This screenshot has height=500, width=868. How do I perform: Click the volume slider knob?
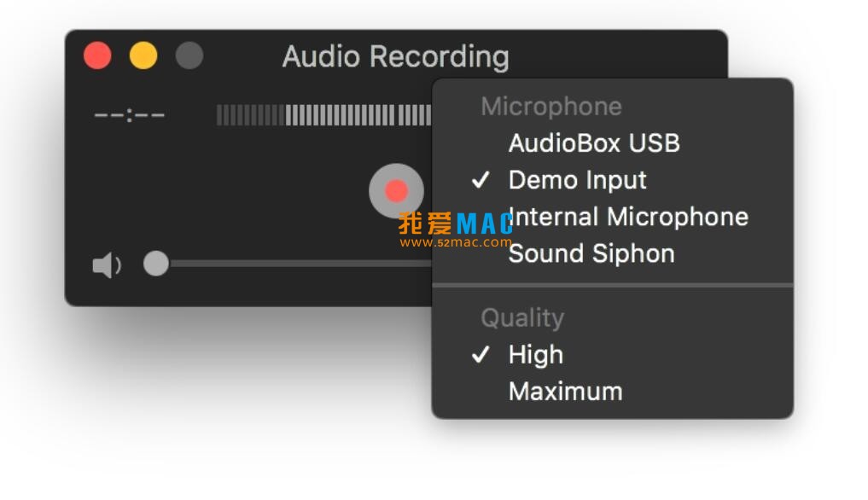(x=156, y=264)
